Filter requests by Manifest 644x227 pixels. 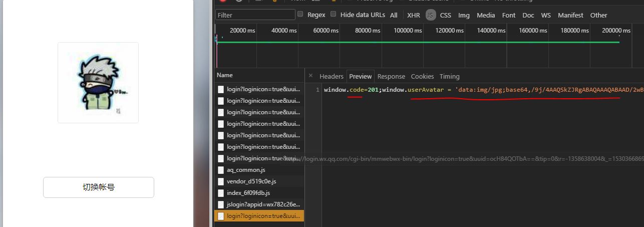(x=571, y=15)
